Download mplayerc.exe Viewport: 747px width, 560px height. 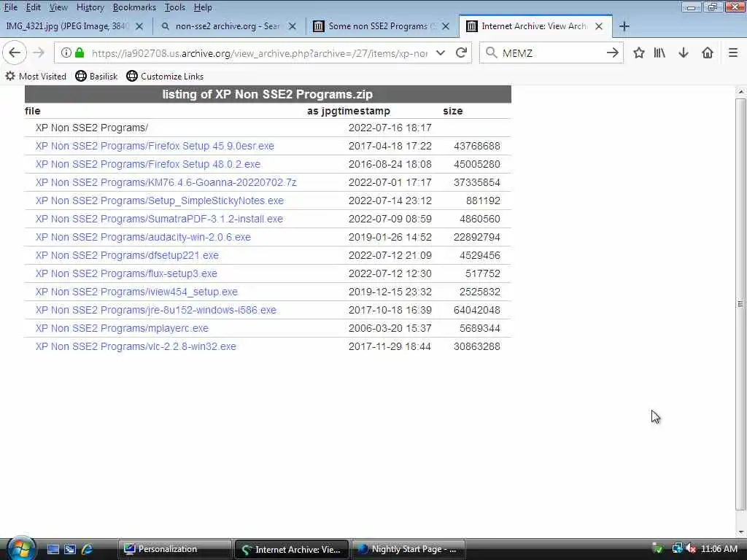(122, 329)
